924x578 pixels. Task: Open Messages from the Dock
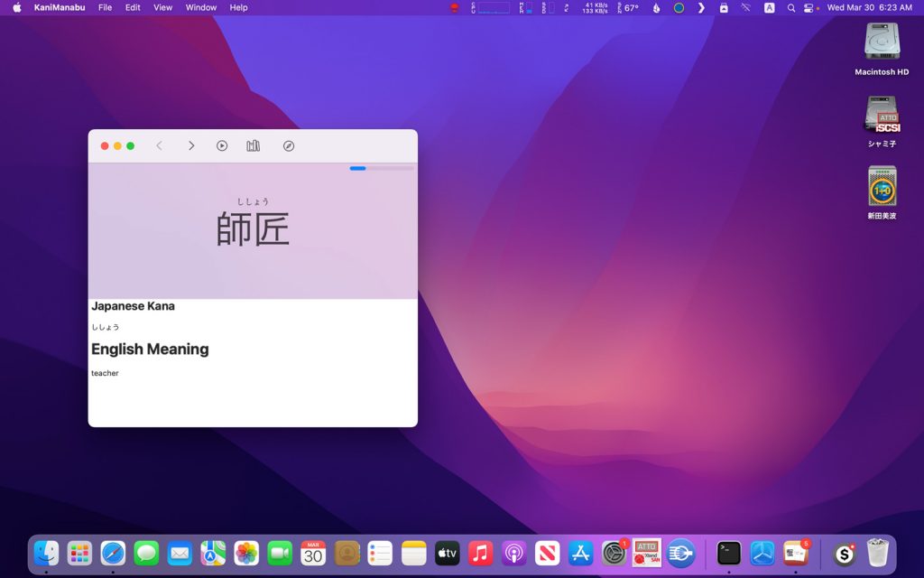tap(146, 554)
